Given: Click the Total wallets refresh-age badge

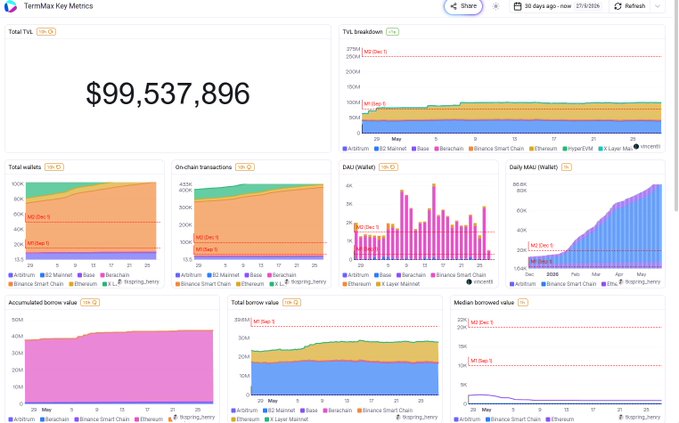Looking at the screenshot, I should pyautogui.click(x=54, y=167).
